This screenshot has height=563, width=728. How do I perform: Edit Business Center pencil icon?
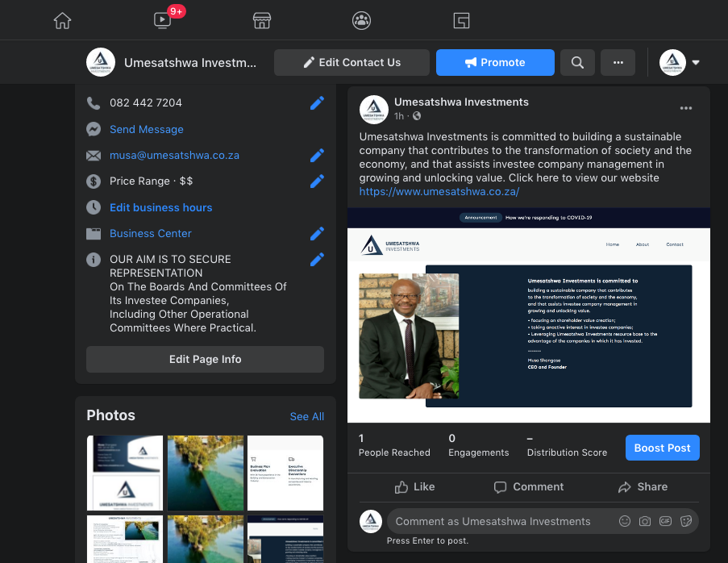[317, 234]
